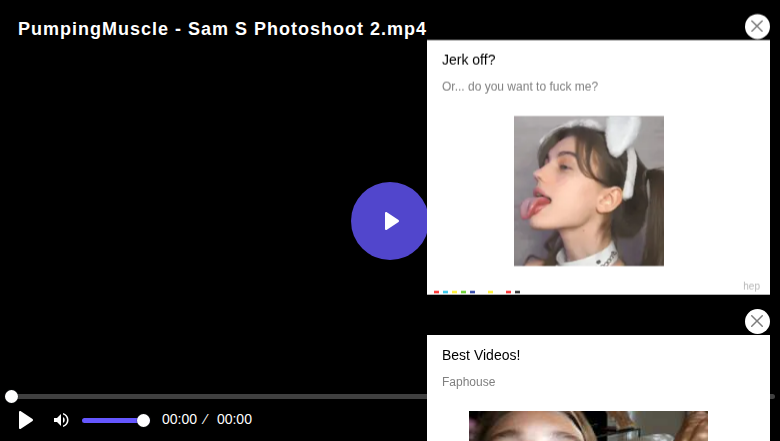Click the colored dots row in top ad
The width and height of the screenshot is (780, 441).
point(476,292)
